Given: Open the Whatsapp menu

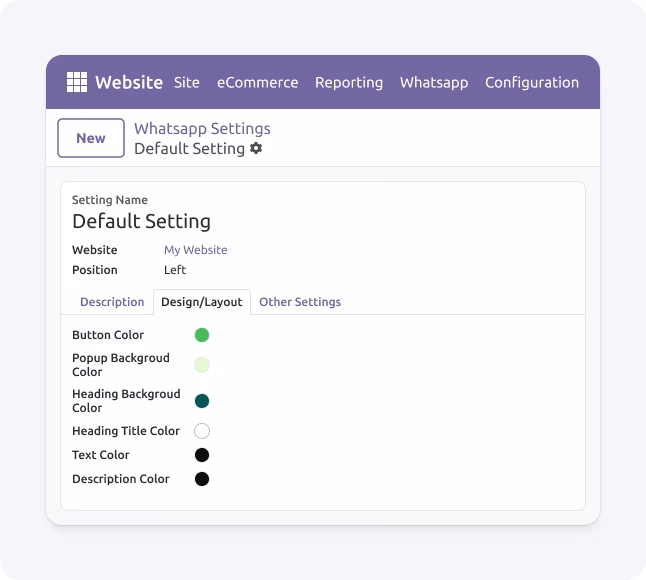Looking at the screenshot, I should (434, 83).
